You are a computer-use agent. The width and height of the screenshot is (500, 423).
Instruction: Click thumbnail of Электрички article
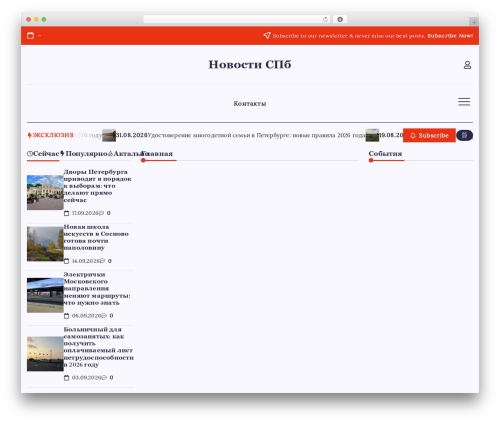pos(45,295)
